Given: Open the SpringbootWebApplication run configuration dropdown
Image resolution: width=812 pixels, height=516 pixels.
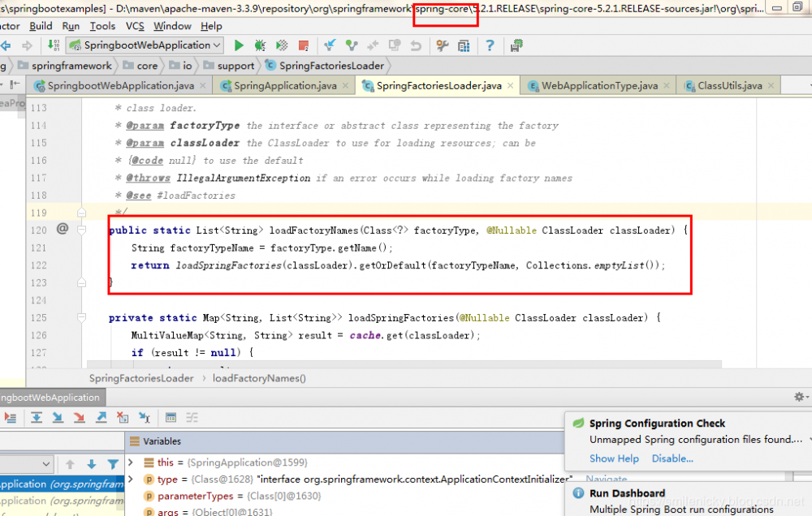Looking at the screenshot, I should pos(145,45).
